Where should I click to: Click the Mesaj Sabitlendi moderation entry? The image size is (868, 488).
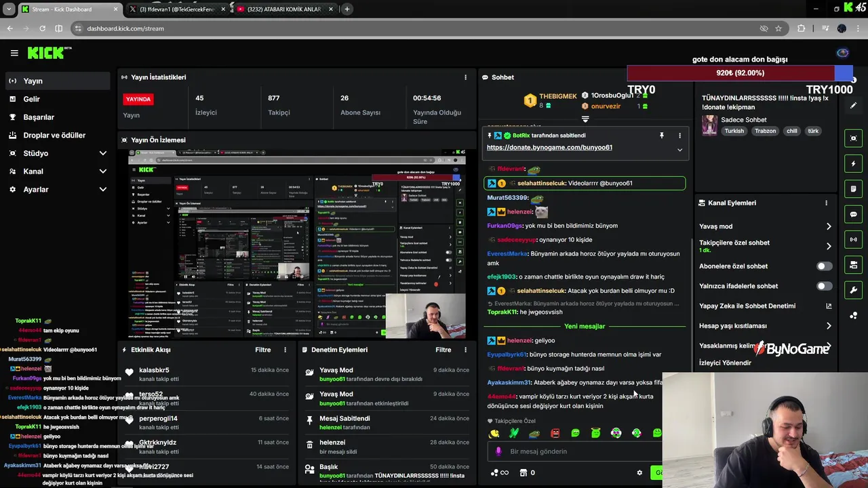[x=386, y=422]
